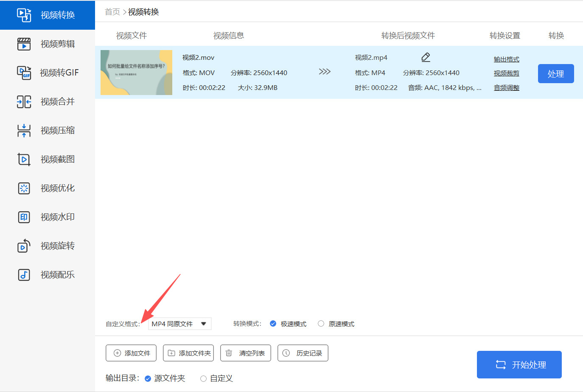Go to 视频转GIF section
583x392 pixels.
[59, 73]
